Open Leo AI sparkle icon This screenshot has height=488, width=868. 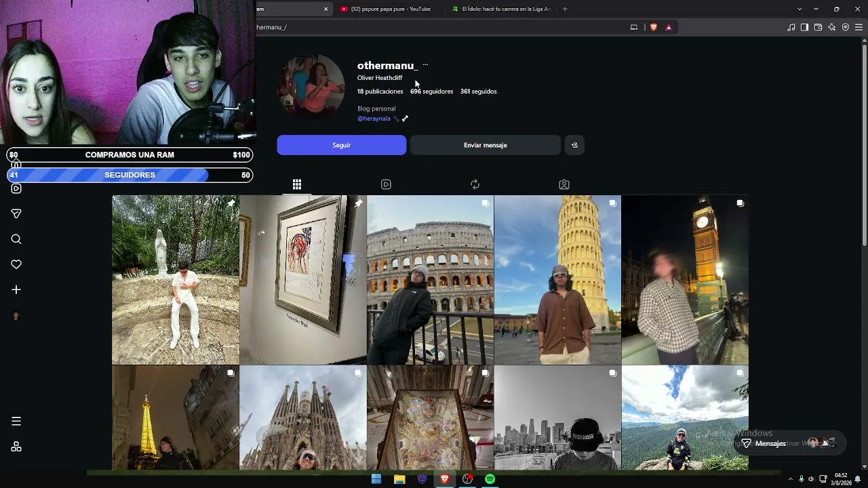coord(831,27)
